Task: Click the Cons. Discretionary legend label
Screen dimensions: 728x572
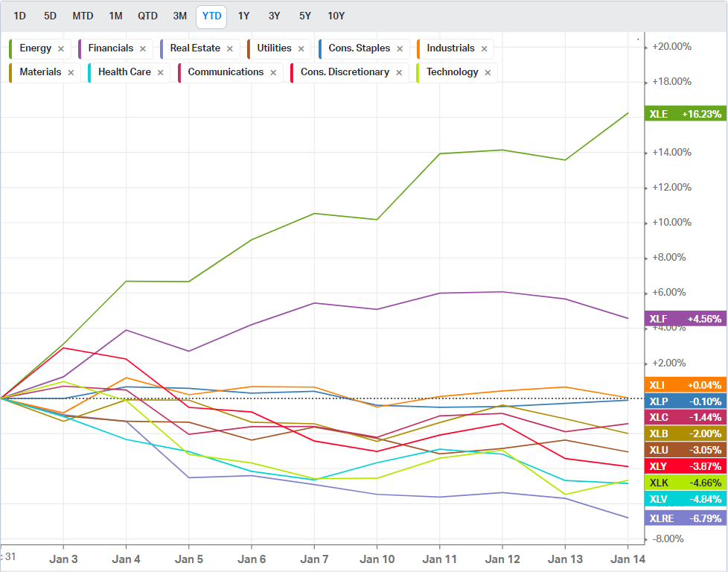Action: (345, 72)
